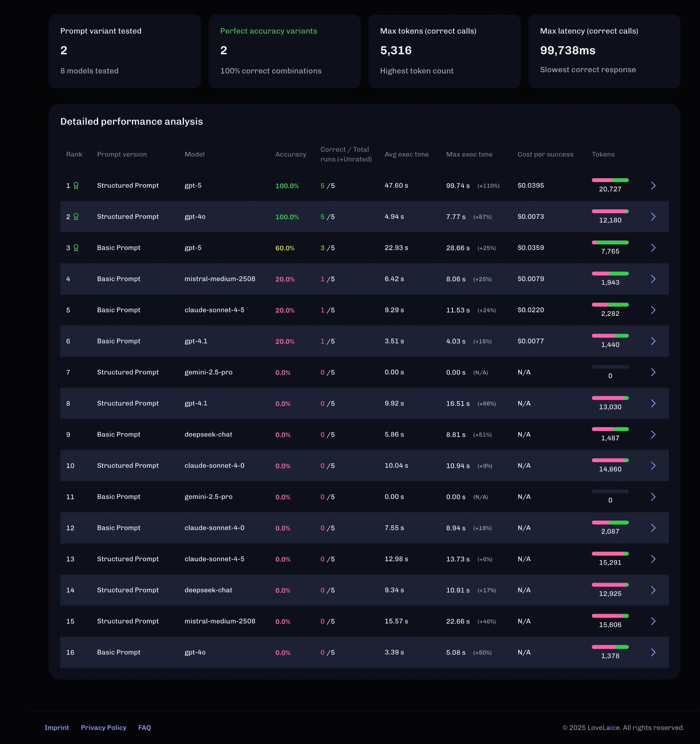Expand the Structured Prompt gpt-4o row chevron
Image resolution: width=700 pixels, height=744 pixels.
pyautogui.click(x=653, y=217)
